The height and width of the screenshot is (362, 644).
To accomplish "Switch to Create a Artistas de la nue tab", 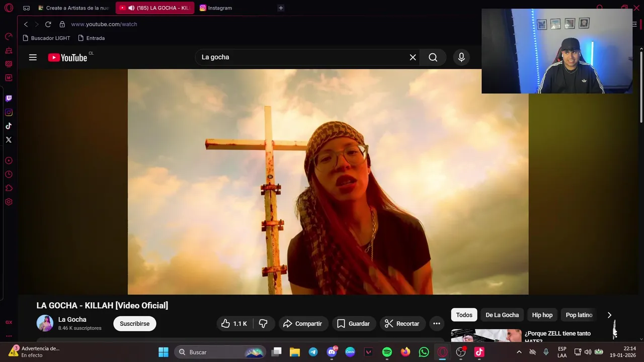I will click(x=74, y=8).
